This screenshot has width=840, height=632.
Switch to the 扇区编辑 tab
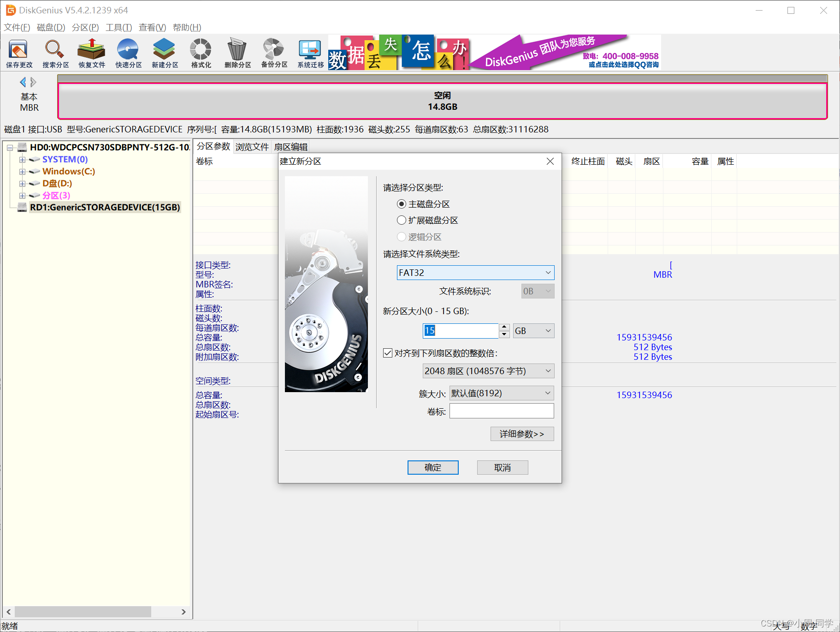(291, 147)
